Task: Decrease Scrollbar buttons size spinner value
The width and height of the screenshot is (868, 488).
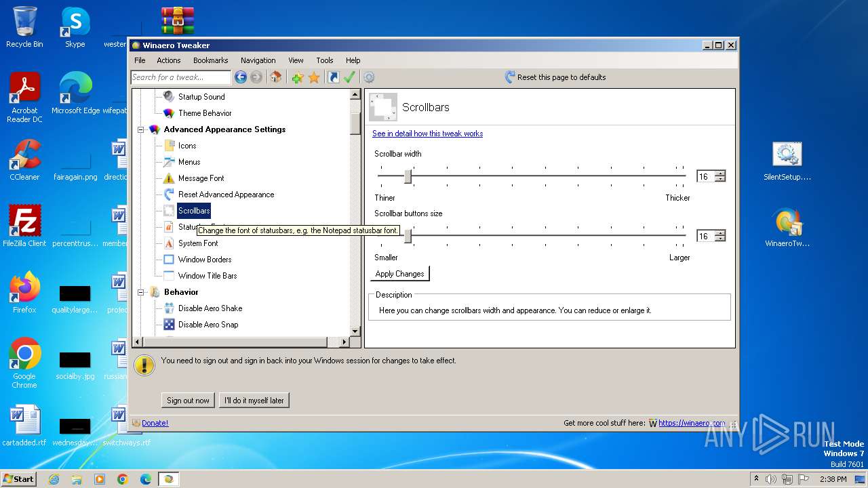Action: pos(720,239)
